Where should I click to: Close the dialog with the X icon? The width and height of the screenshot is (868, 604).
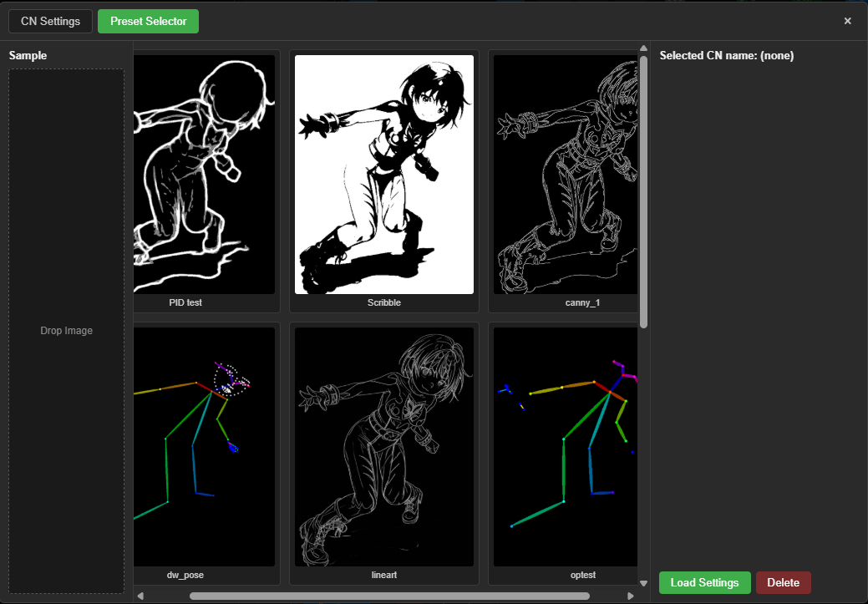point(847,21)
